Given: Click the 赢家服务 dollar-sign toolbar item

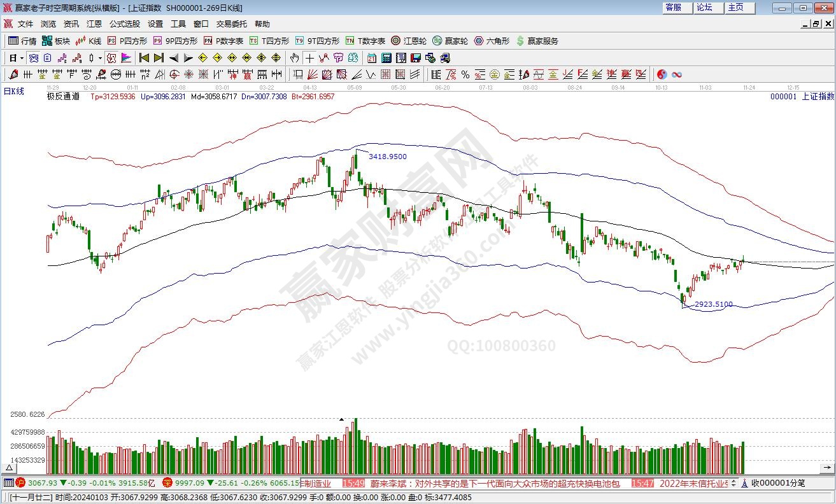Looking at the screenshot, I should [x=537, y=41].
